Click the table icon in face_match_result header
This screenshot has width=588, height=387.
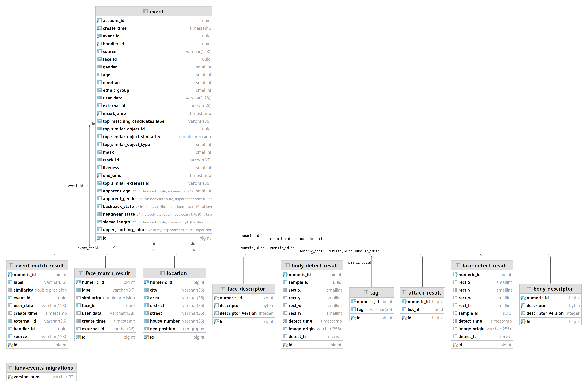pyautogui.click(x=81, y=273)
